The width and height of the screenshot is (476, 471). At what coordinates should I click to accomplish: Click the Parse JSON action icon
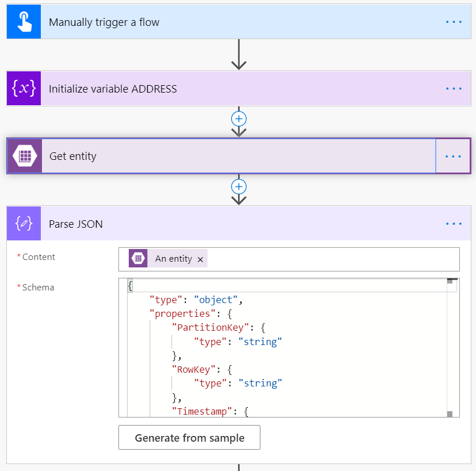point(23,224)
